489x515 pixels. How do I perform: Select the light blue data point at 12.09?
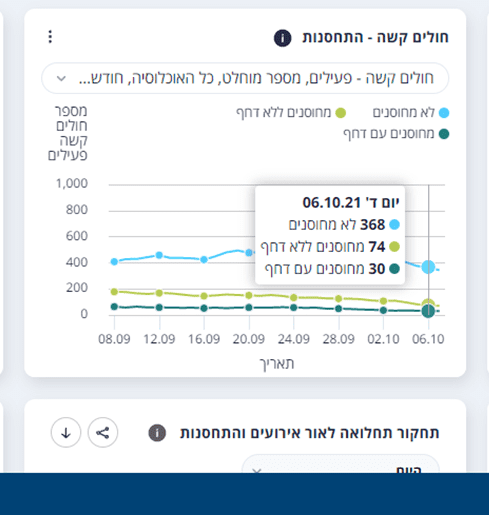(x=159, y=255)
